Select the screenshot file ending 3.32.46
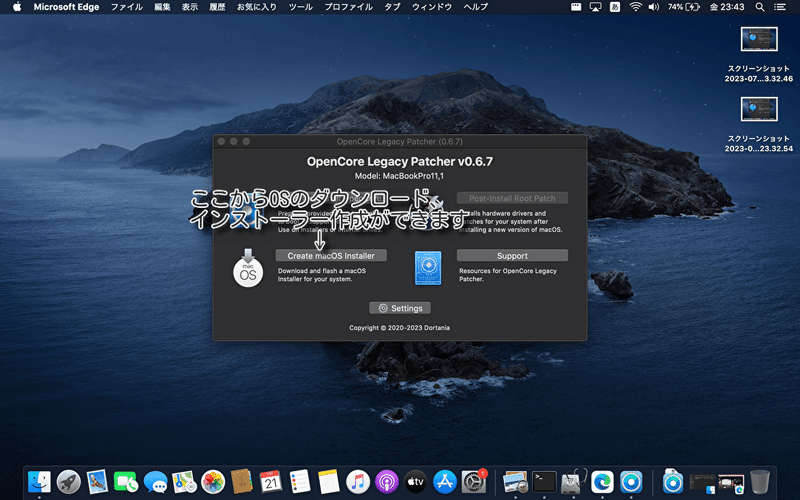The width and height of the screenshot is (800, 500). tap(759, 55)
